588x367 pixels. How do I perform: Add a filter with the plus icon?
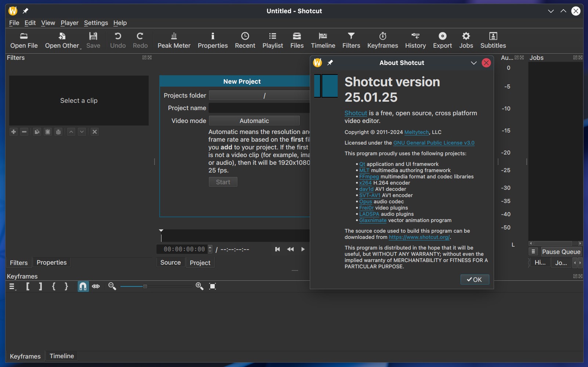(x=14, y=132)
